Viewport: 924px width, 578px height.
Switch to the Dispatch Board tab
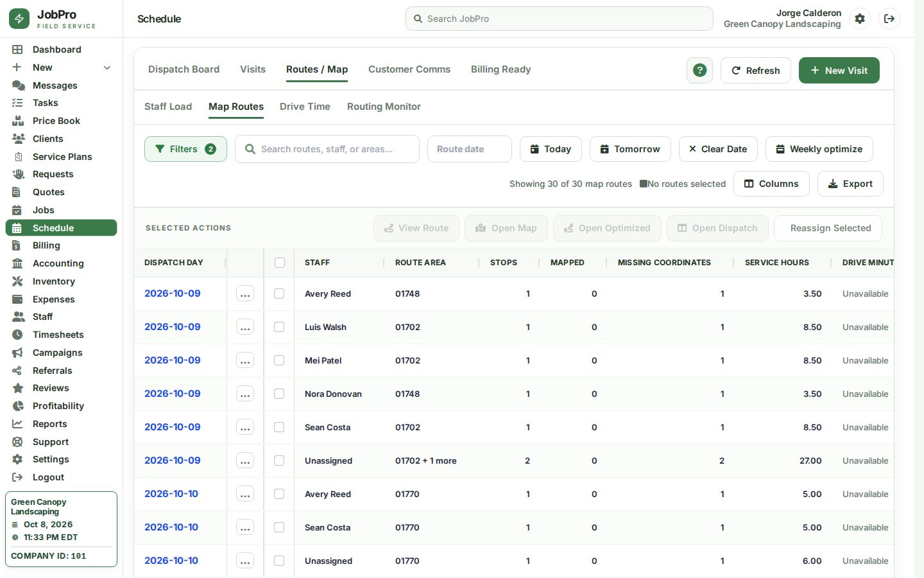(x=184, y=69)
